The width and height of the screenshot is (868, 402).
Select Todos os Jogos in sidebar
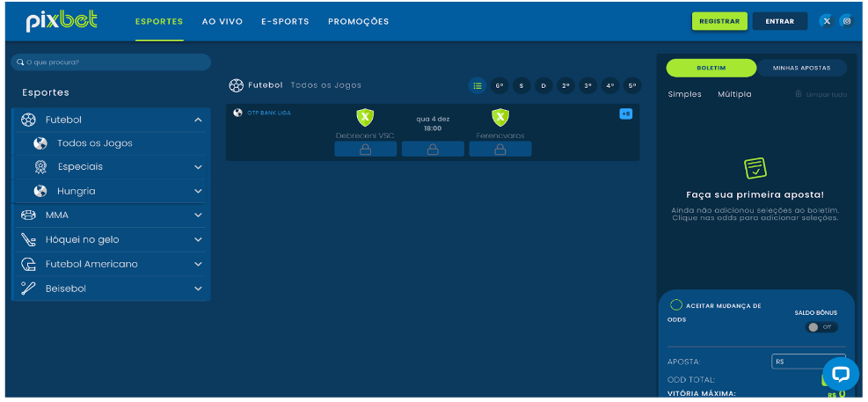(95, 143)
